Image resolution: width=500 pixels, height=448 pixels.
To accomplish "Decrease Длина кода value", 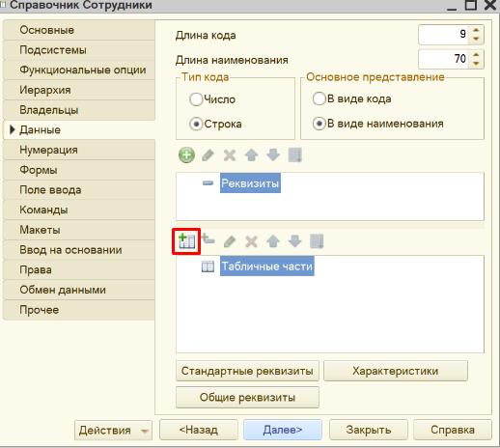I will tap(476, 39).
